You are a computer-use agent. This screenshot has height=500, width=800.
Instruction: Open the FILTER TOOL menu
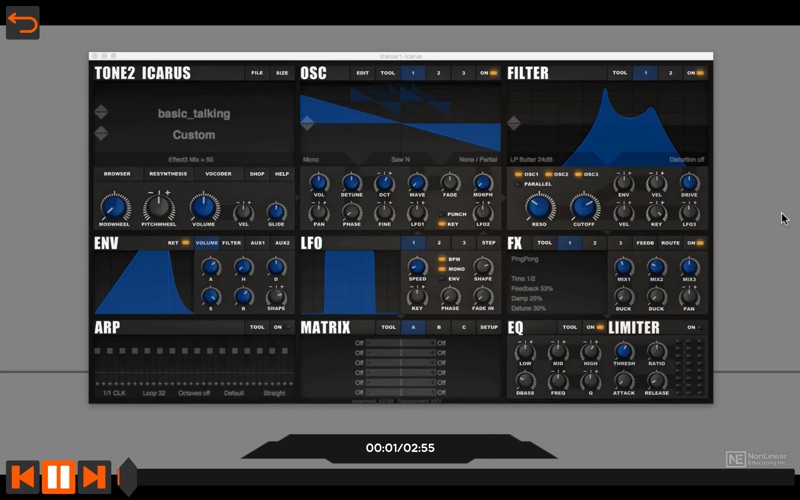pos(620,73)
